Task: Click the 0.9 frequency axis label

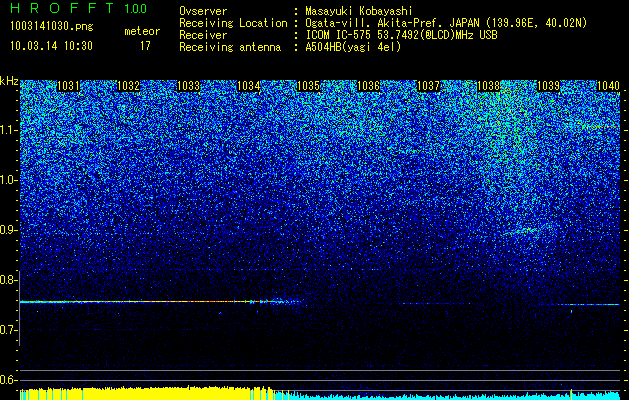Action: [x=9, y=230]
